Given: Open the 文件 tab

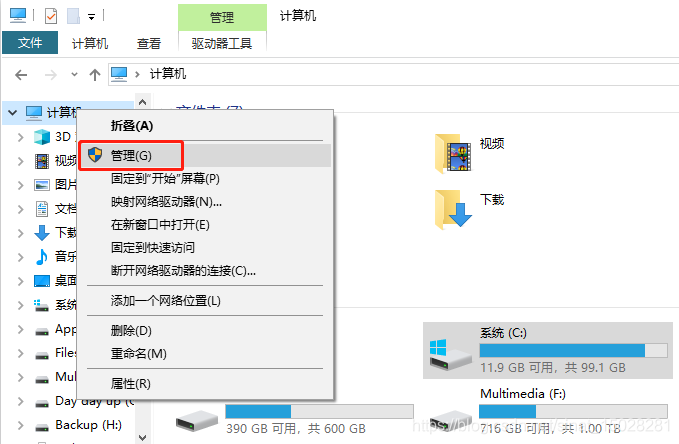Looking at the screenshot, I should coord(30,43).
